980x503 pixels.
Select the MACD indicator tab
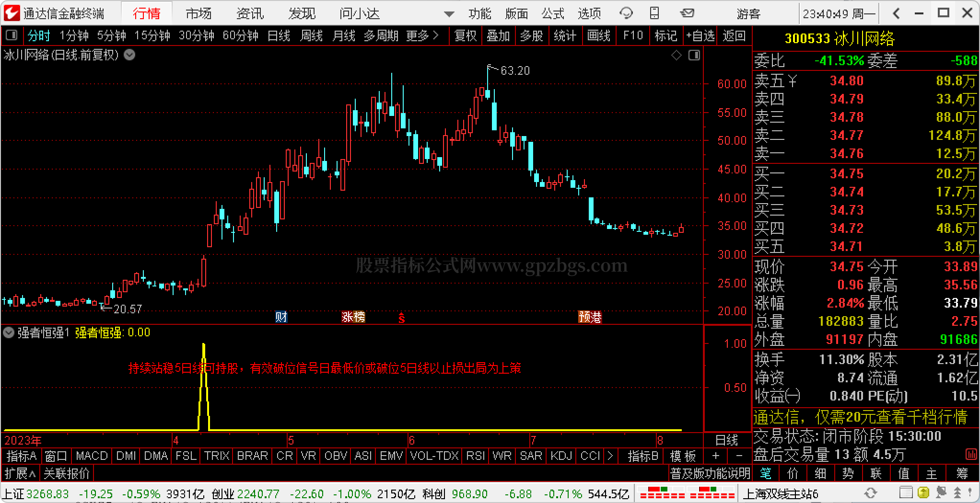92,456
